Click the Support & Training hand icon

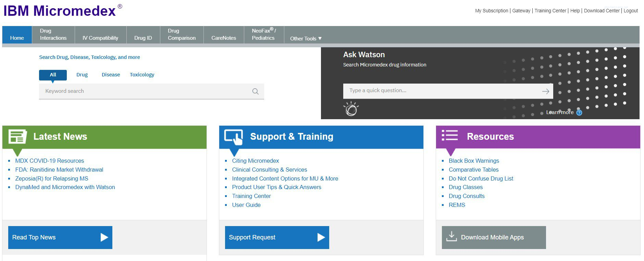(x=234, y=137)
